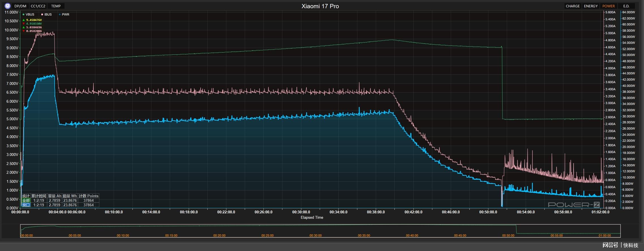Click the pink IBUS legend entry
Screen dimensions: 644x251
coord(46,14)
